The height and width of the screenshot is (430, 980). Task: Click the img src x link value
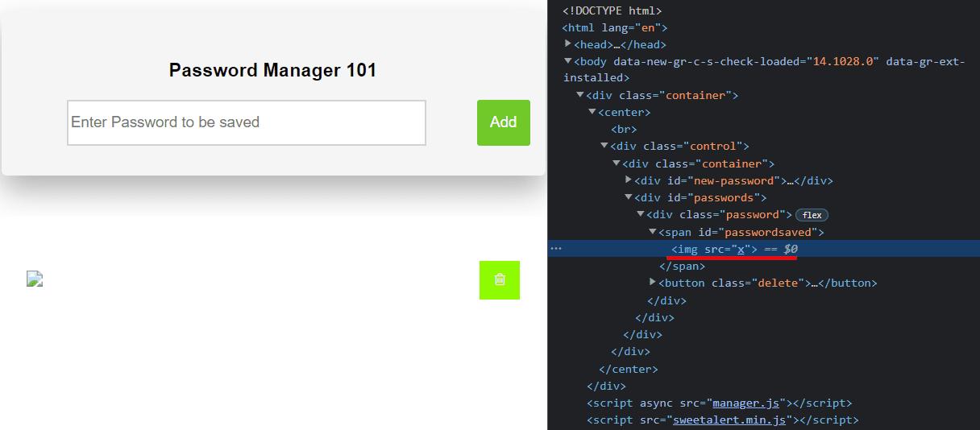click(741, 249)
